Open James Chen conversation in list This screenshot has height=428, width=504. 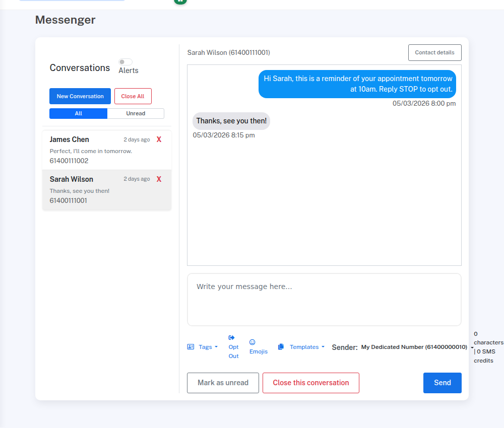(x=91, y=150)
